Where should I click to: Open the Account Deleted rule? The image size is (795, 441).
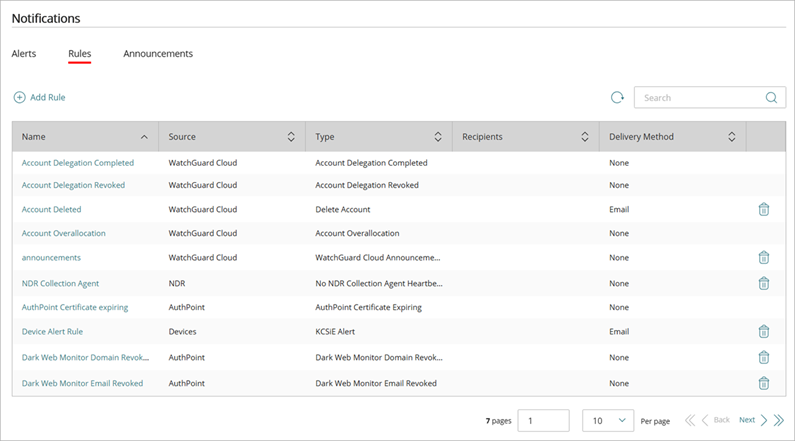click(51, 209)
